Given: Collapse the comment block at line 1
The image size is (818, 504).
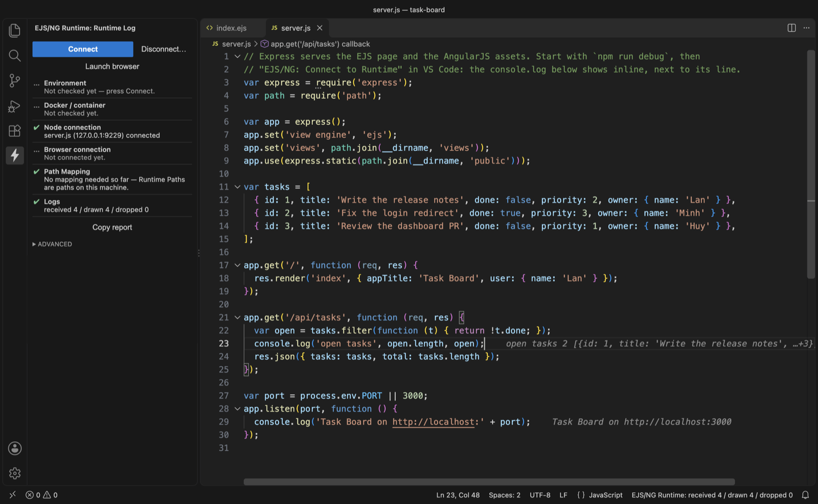Looking at the screenshot, I should 237,57.
